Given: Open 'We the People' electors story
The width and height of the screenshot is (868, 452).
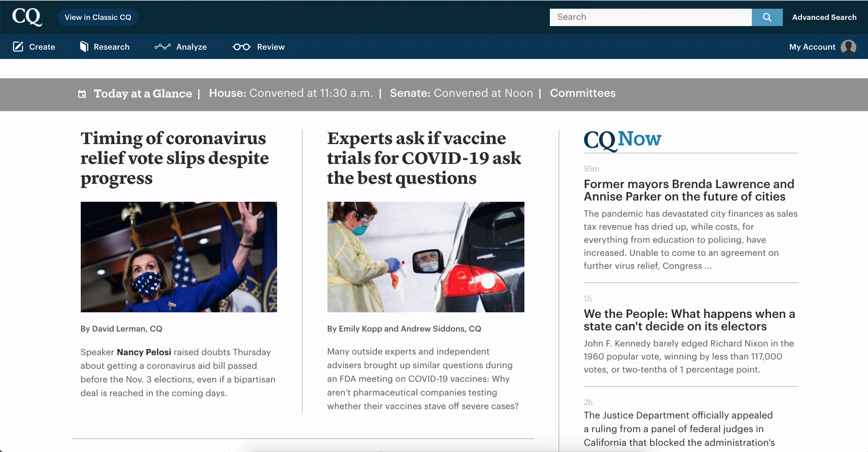Looking at the screenshot, I should click(689, 320).
